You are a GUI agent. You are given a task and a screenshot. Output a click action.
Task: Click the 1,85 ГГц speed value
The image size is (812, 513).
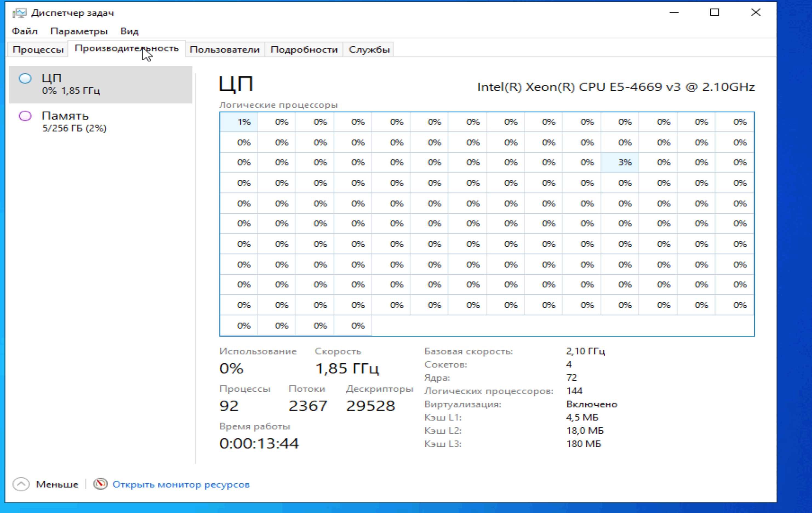[x=347, y=368]
